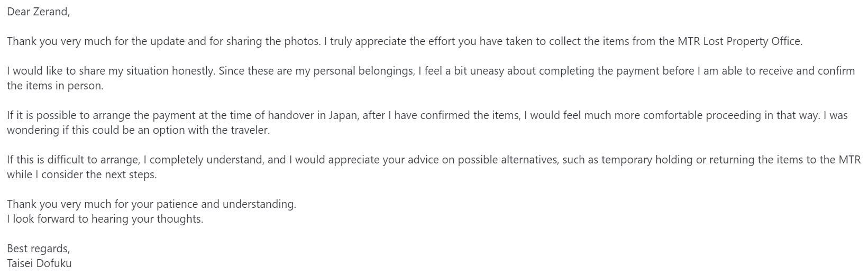Click the phrase "I feel a bit uneasy"
Screen dimensions: 868x275
[x=461, y=71]
